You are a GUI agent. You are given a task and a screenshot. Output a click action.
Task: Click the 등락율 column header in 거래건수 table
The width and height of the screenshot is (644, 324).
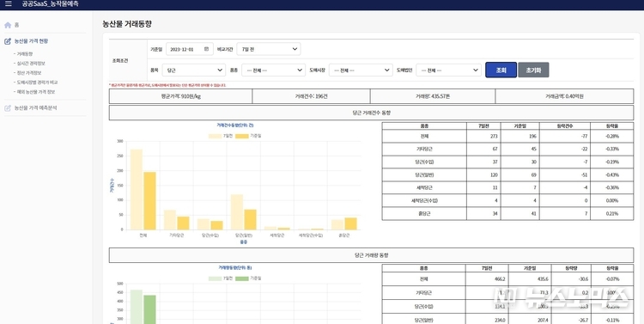point(612,125)
